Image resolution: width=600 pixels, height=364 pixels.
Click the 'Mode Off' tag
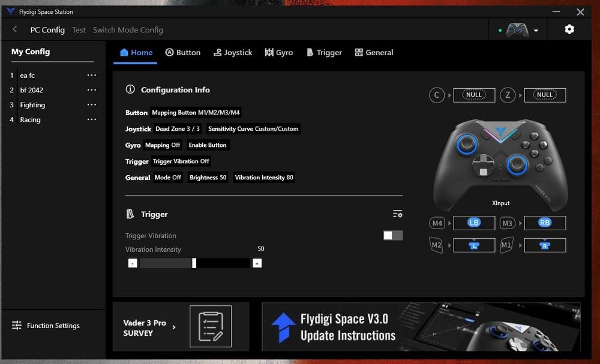tap(167, 178)
